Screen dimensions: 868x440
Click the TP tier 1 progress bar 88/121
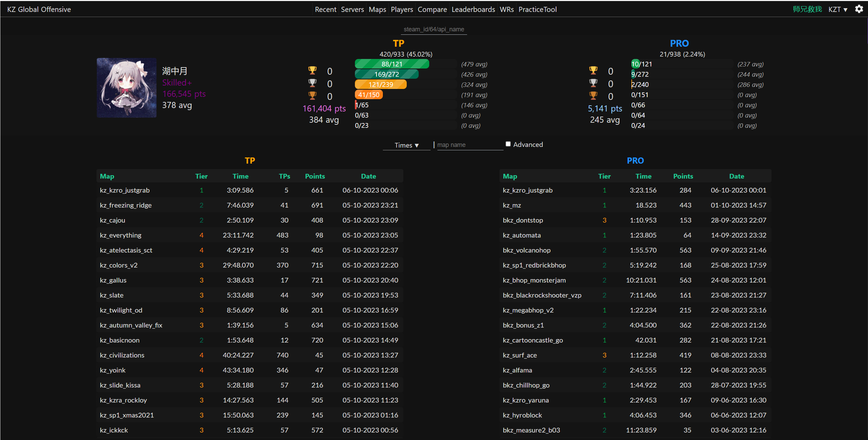pyautogui.click(x=392, y=64)
